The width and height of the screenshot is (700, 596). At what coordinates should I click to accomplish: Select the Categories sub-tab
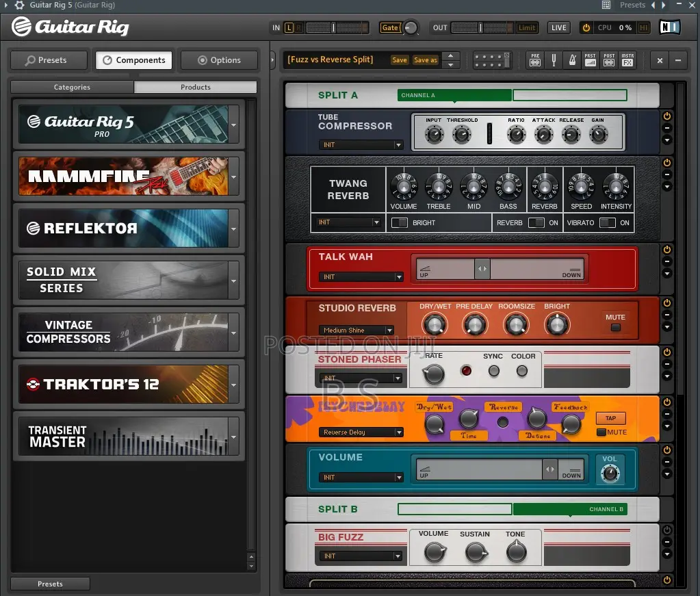click(x=72, y=87)
